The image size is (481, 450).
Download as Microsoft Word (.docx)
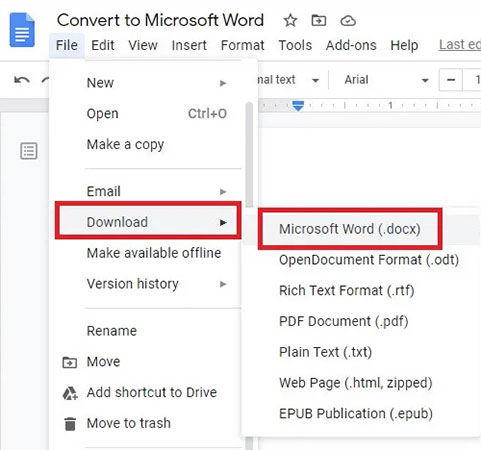pos(350,229)
